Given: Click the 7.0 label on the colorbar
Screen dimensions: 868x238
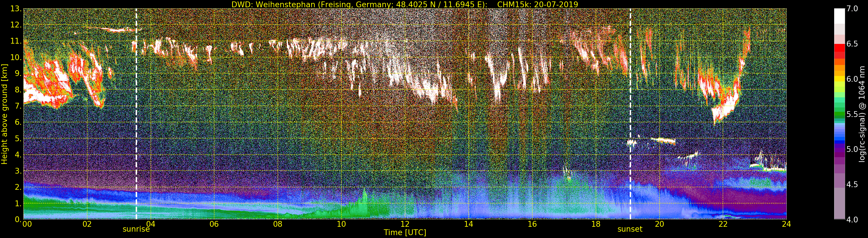Looking at the screenshot, I should pos(852,9).
